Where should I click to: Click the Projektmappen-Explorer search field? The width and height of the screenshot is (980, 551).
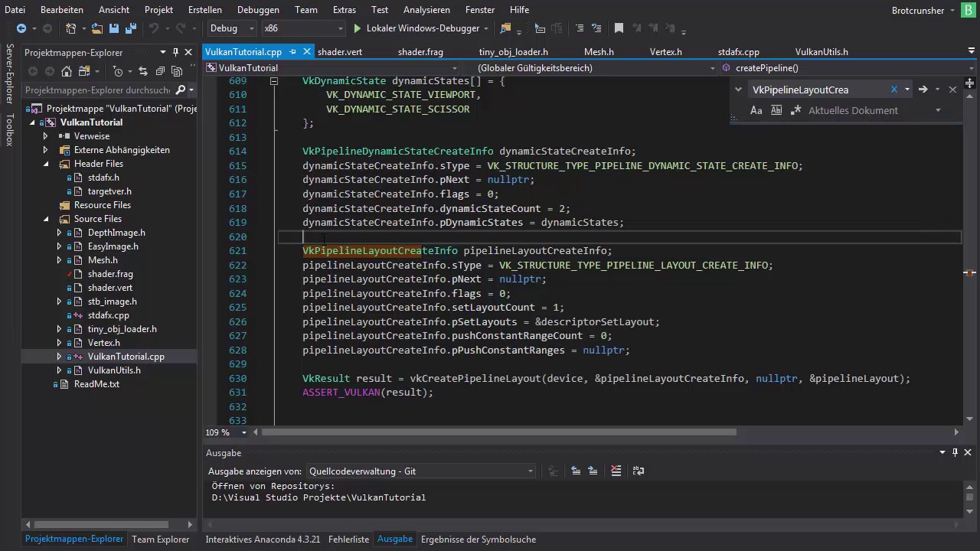tap(97, 90)
